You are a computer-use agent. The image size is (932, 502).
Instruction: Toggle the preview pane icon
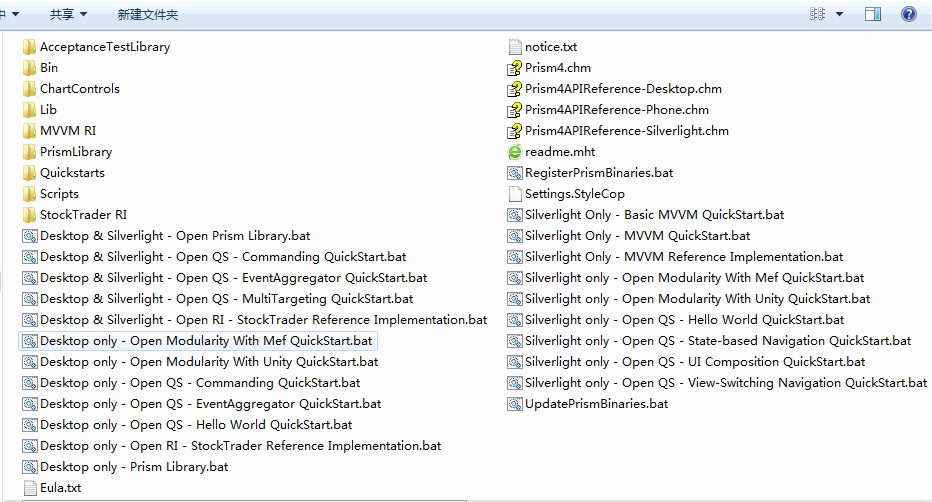click(873, 14)
